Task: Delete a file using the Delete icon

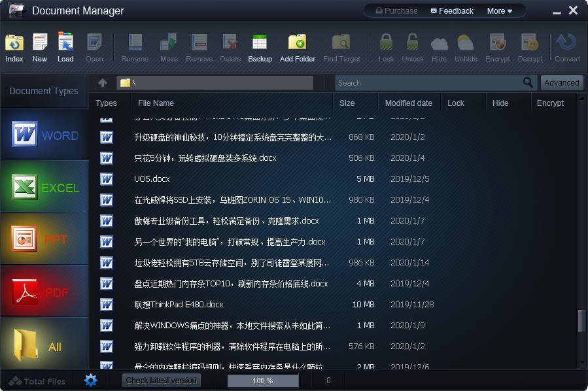Action: (230, 46)
